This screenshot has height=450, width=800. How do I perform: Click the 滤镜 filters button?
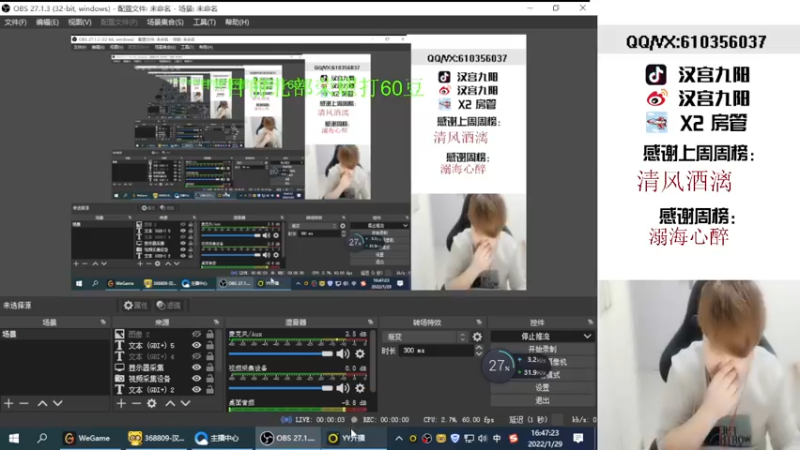[x=169, y=305]
